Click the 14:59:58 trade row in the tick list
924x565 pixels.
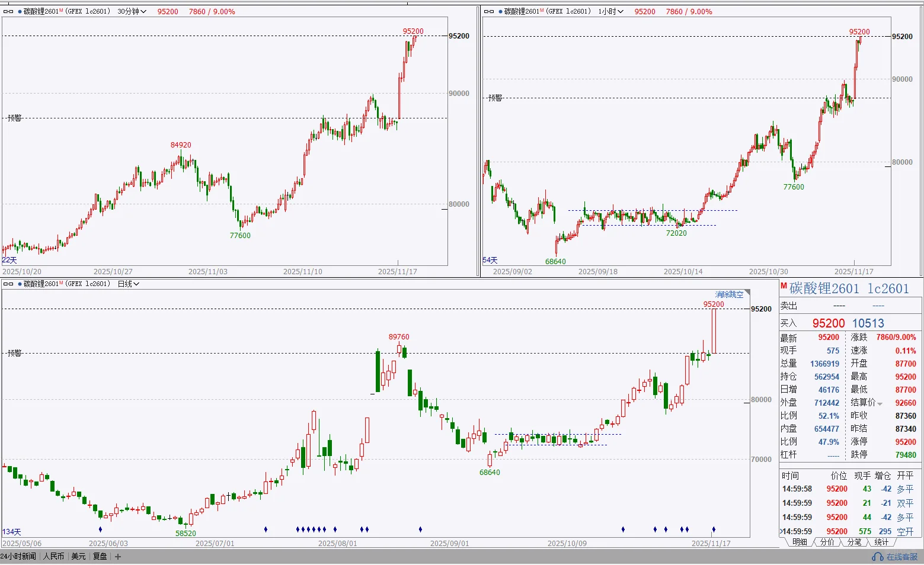(x=850, y=489)
